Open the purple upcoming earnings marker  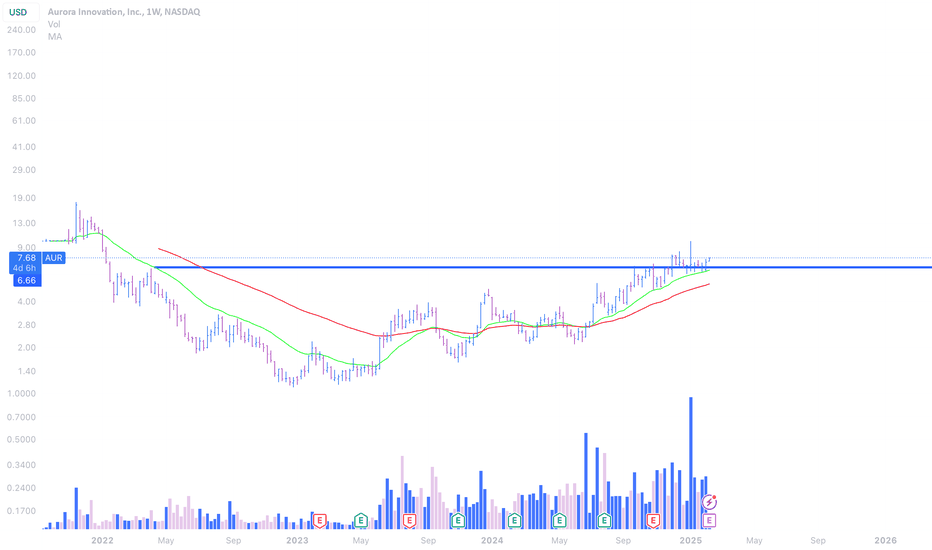pyautogui.click(x=709, y=521)
